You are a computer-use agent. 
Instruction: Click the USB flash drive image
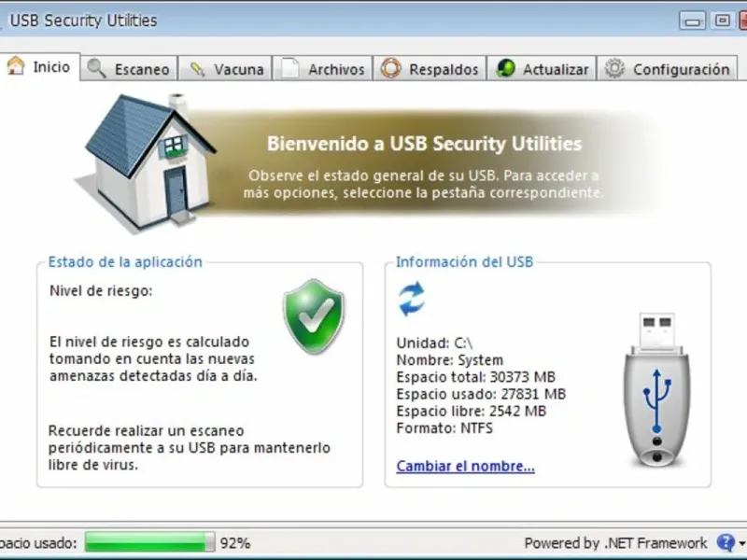(x=657, y=389)
